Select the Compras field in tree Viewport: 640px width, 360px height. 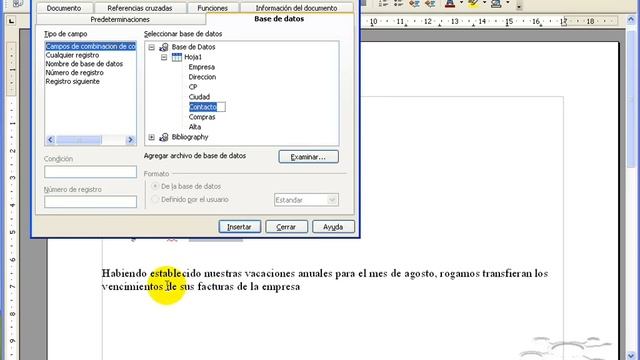[202, 117]
